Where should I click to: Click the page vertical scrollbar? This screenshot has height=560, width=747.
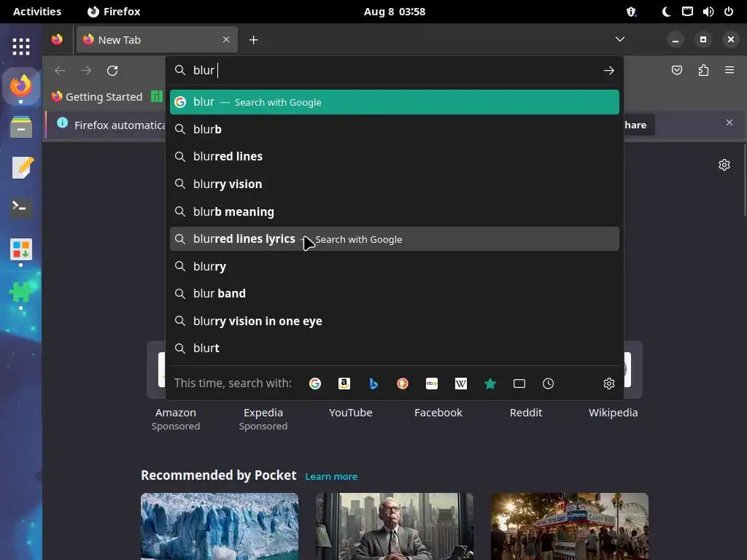point(744,180)
